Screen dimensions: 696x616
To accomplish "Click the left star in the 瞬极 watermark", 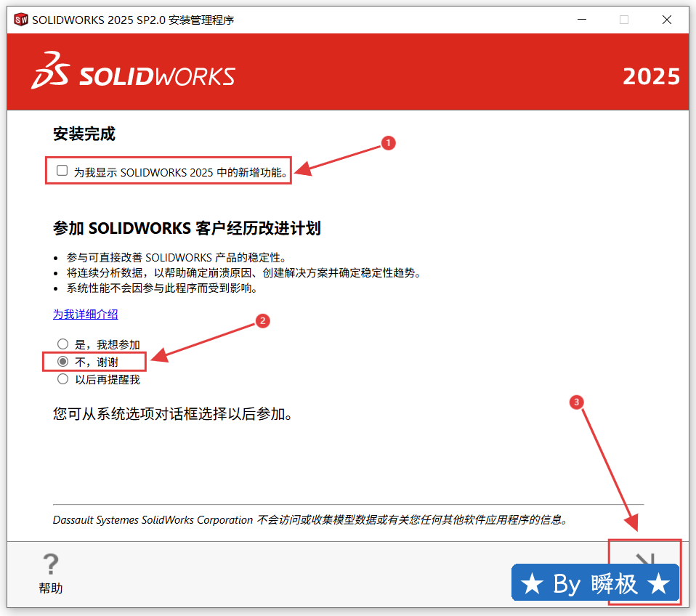I will [533, 584].
